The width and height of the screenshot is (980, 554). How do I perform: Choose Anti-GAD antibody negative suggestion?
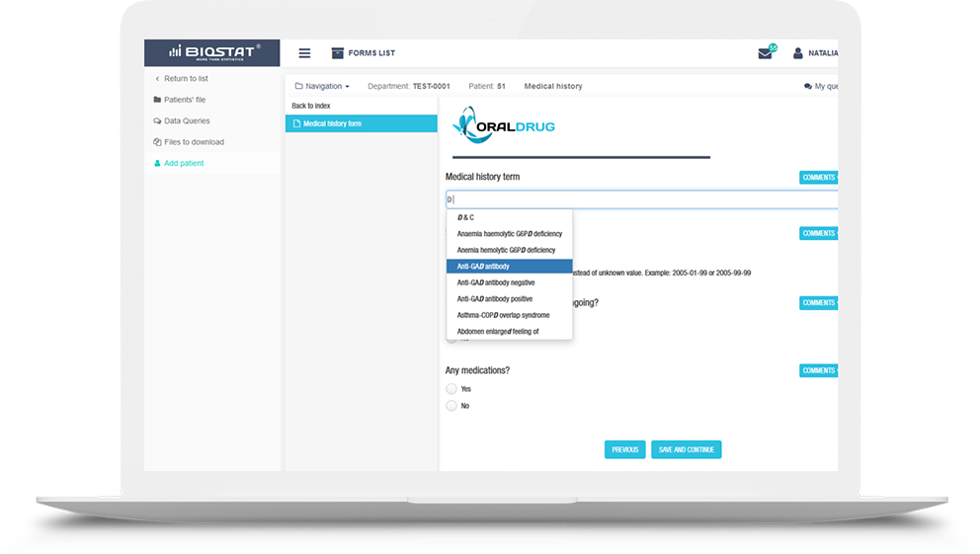(x=496, y=282)
